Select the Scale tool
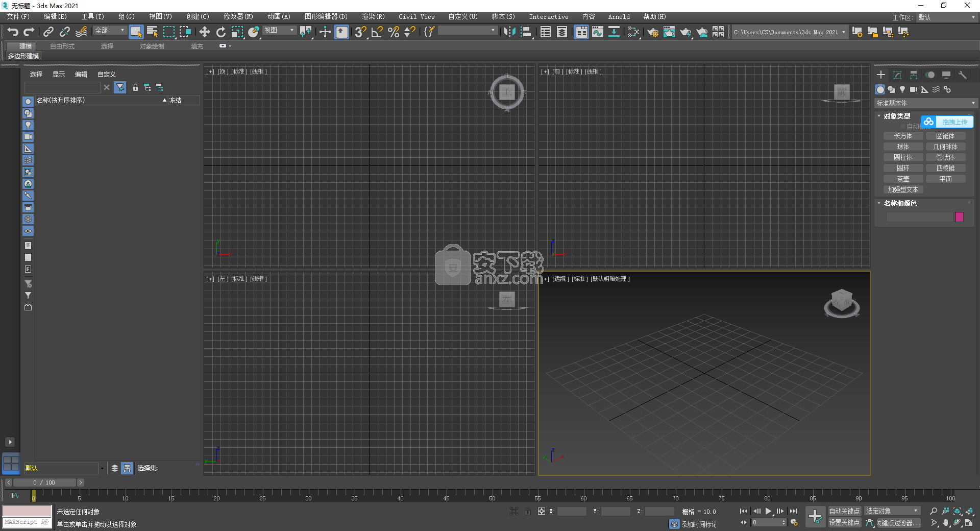 point(237,32)
